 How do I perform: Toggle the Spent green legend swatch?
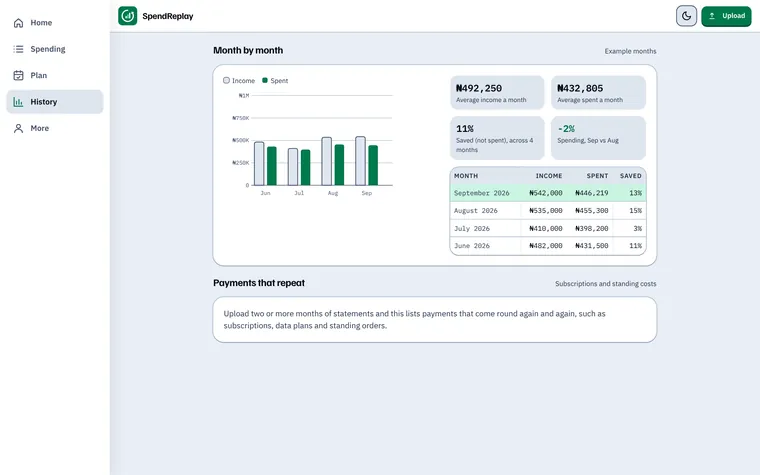[265, 80]
